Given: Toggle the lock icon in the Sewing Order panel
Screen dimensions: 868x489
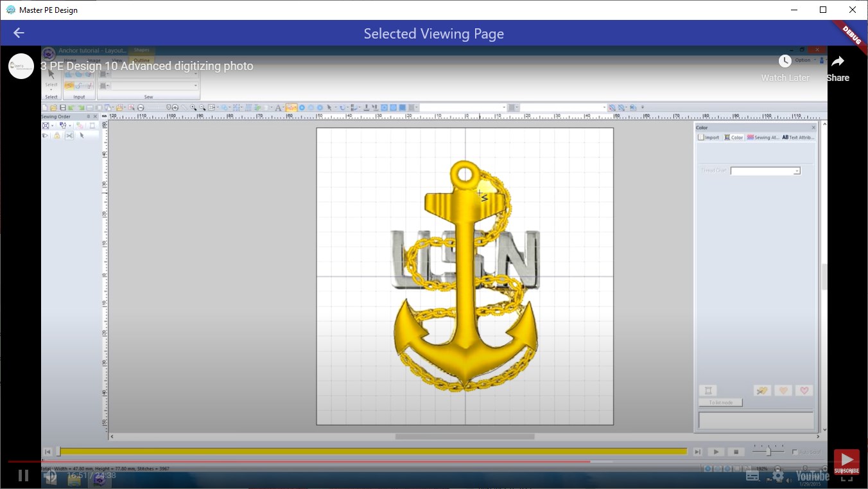Looking at the screenshot, I should (56, 135).
